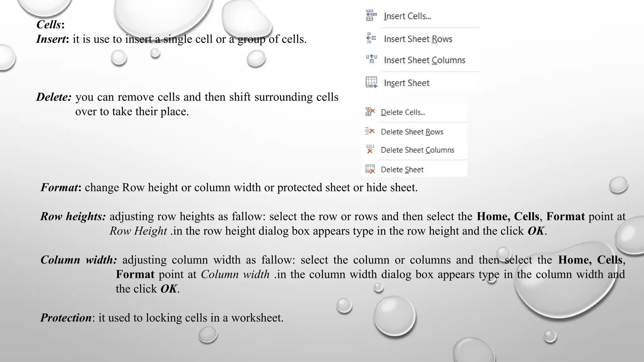Screen dimensions: 644x362
Task: Click 'over to take their place.' line
Action: [x=132, y=111]
